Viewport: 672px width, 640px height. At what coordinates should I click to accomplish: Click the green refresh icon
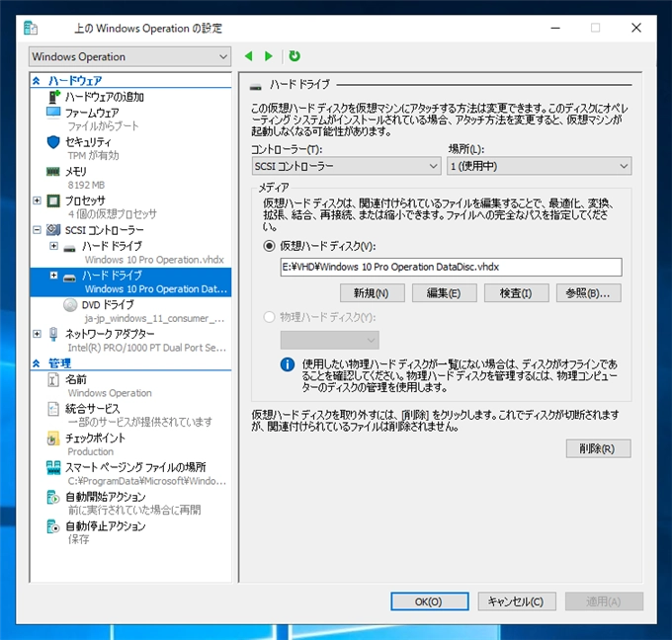[294, 55]
